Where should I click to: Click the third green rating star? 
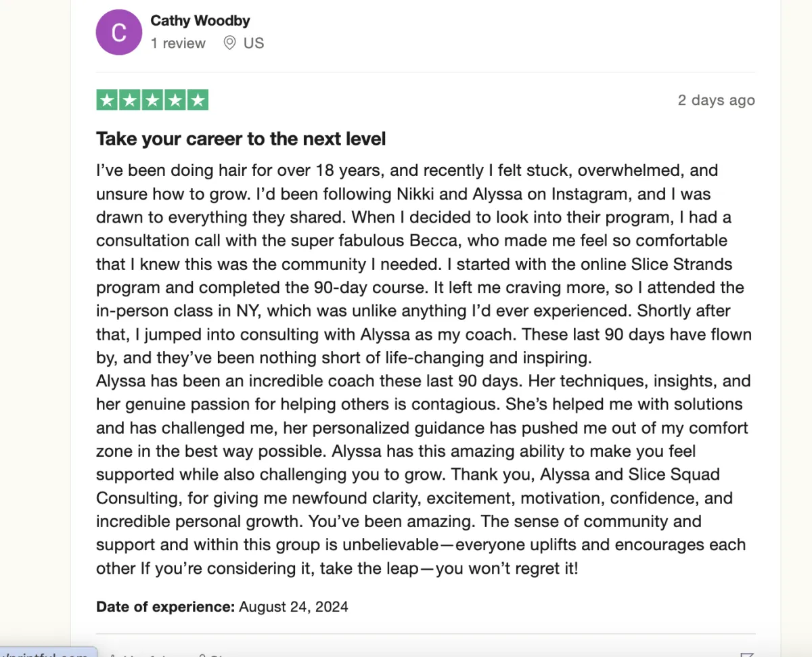pyautogui.click(x=152, y=100)
